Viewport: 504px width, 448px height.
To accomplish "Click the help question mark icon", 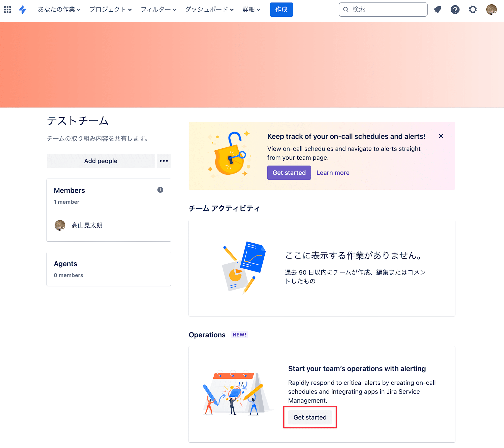I will [455, 10].
